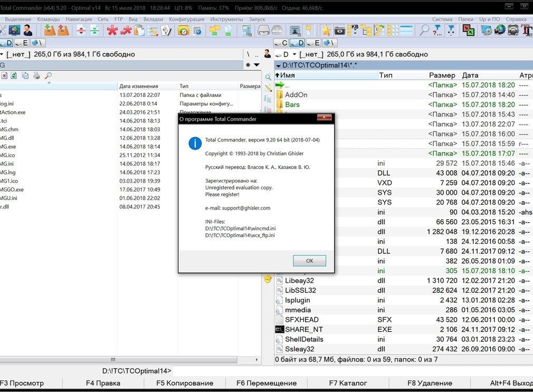Switch right panel to drive E
This screenshot has width=533, height=392.
point(314,43)
